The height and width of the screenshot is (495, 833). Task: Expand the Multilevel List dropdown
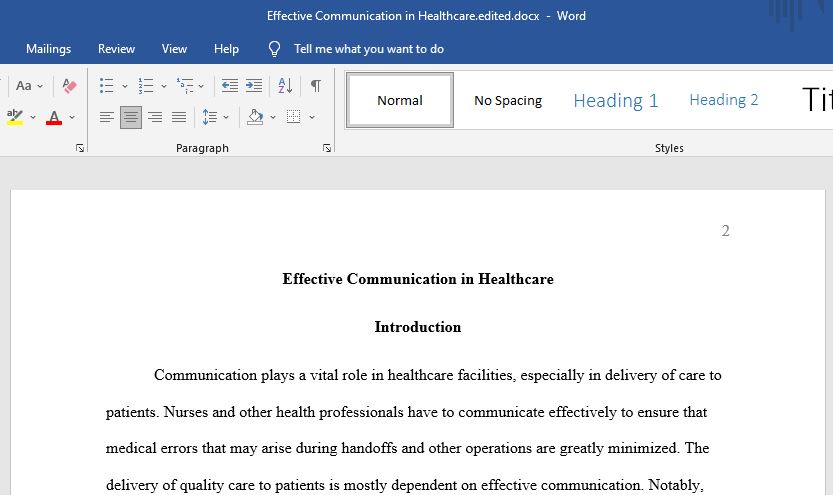[x=201, y=86]
